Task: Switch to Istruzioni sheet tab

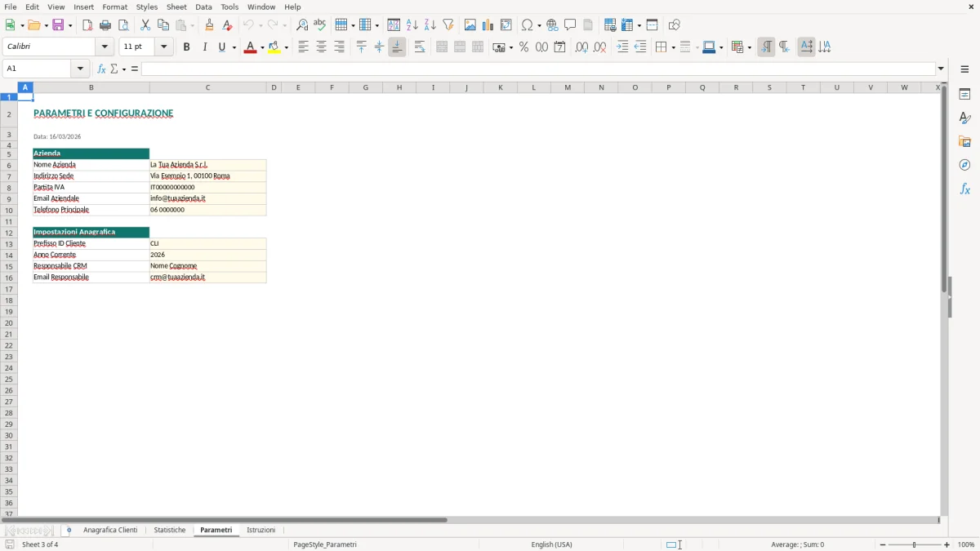Action: (x=261, y=531)
